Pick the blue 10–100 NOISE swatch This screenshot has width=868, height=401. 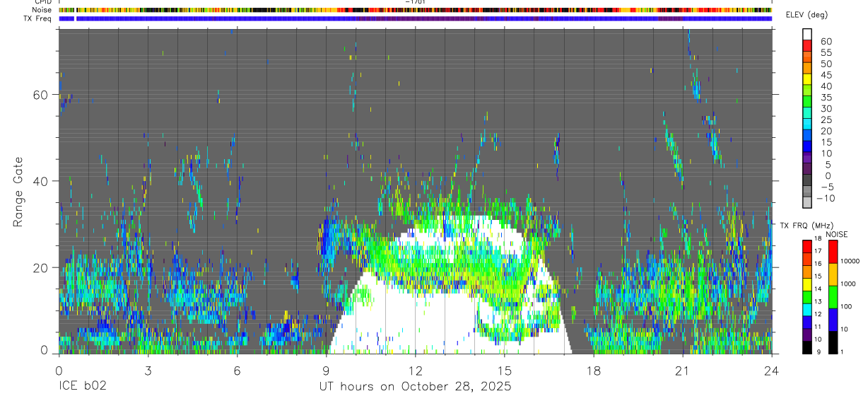pos(833,318)
